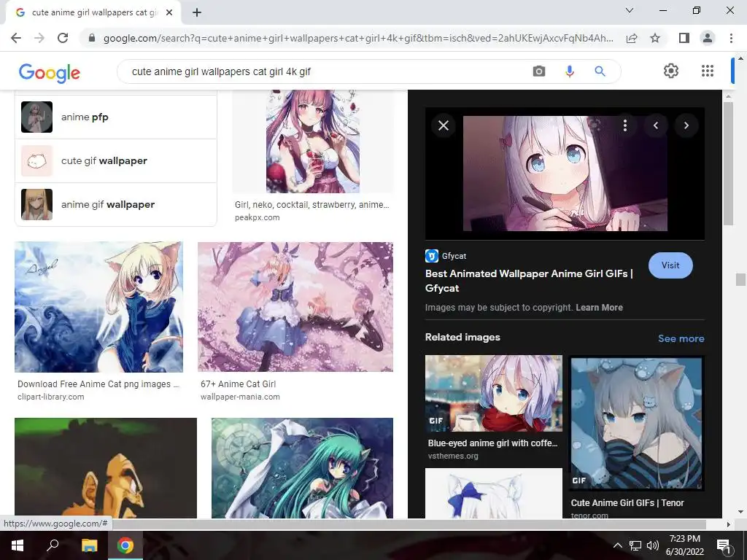Click the lock icon in the address bar

pos(92,38)
